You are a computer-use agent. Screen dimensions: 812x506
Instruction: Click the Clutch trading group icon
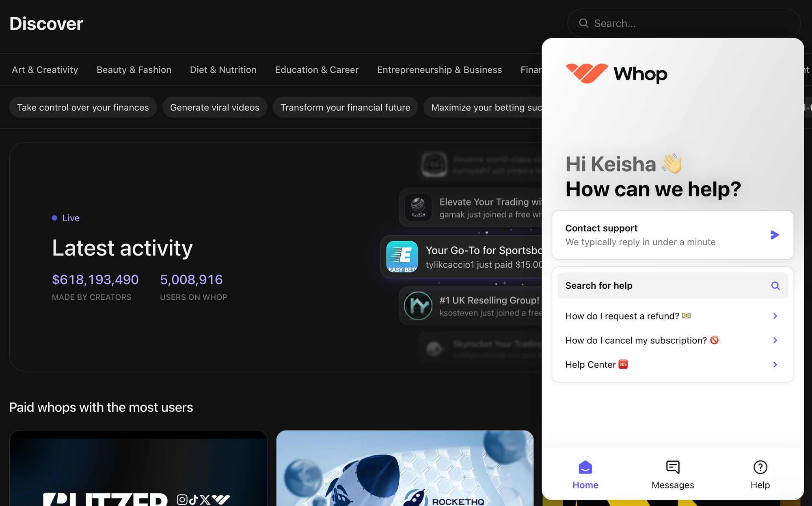click(x=418, y=207)
